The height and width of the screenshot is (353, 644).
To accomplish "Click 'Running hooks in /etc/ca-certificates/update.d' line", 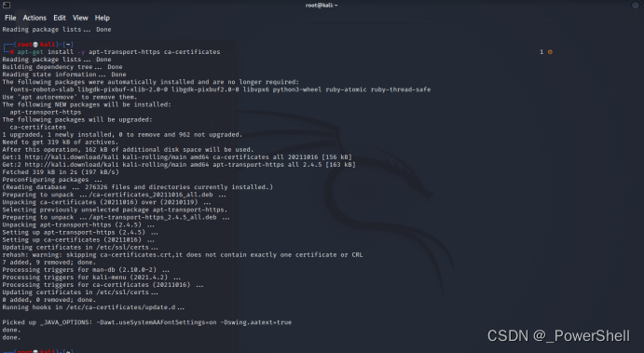I will (93, 307).
